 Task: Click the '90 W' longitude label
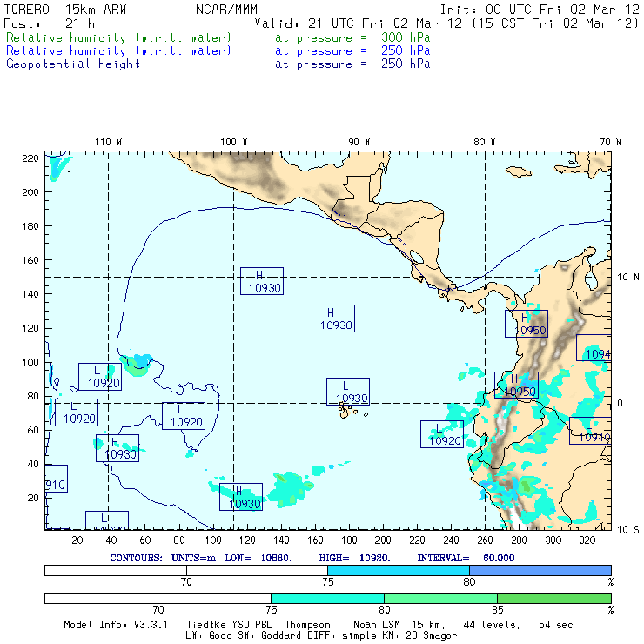(x=359, y=142)
